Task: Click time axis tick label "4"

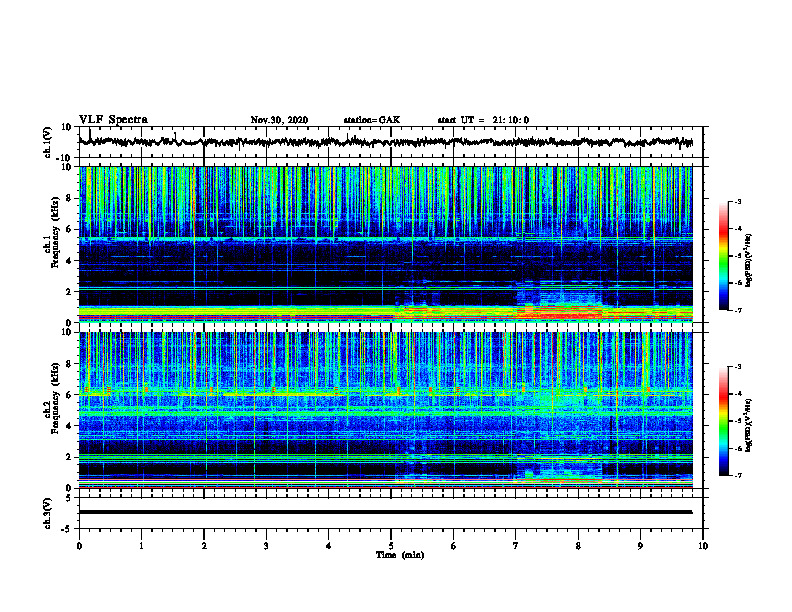Action: coord(329,546)
